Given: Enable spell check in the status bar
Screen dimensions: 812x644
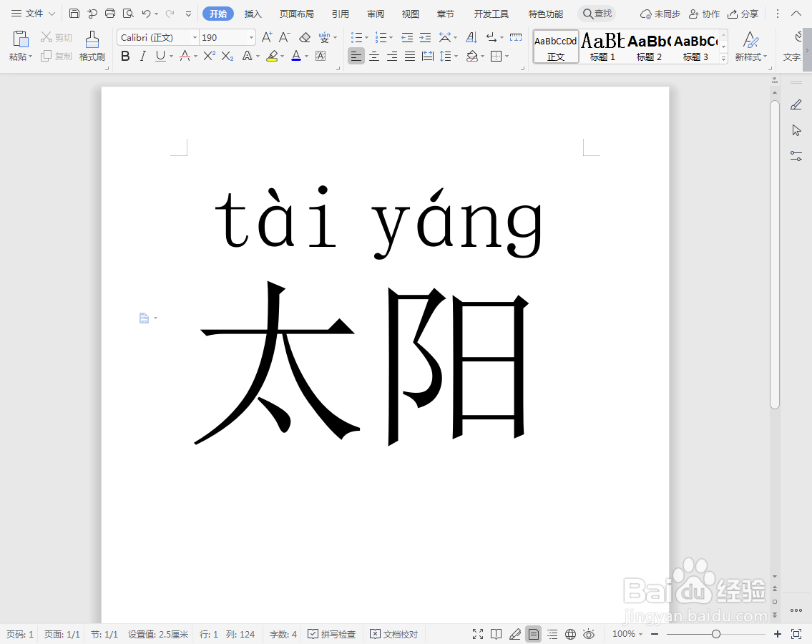Looking at the screenshot, I should tap(332, 634).
